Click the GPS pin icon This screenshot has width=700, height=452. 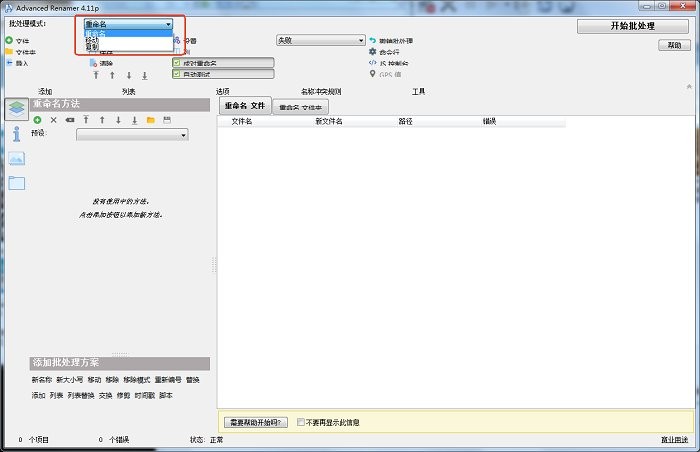coord(373,73)
